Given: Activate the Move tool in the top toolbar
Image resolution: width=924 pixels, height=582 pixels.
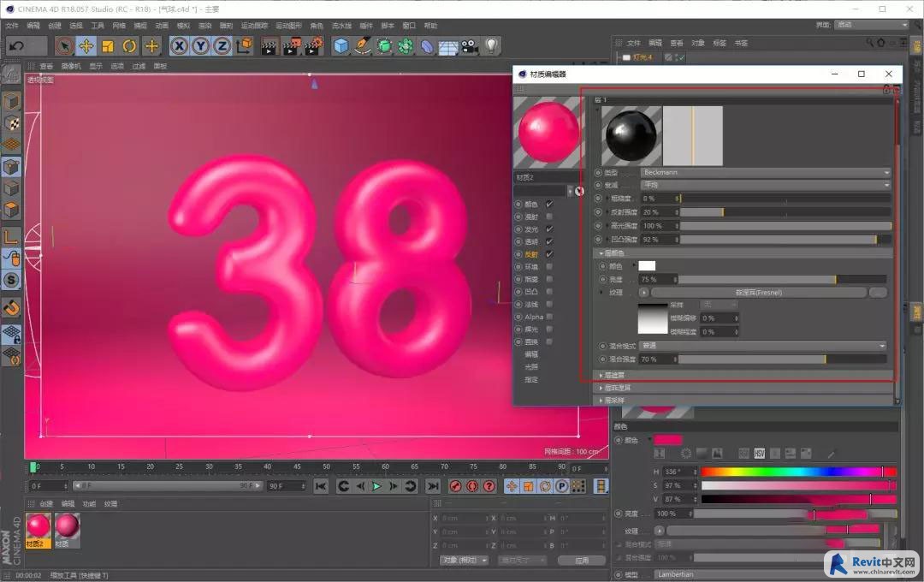Looking at the screenshot, I should pyautogui.click(x=86, y=45).
